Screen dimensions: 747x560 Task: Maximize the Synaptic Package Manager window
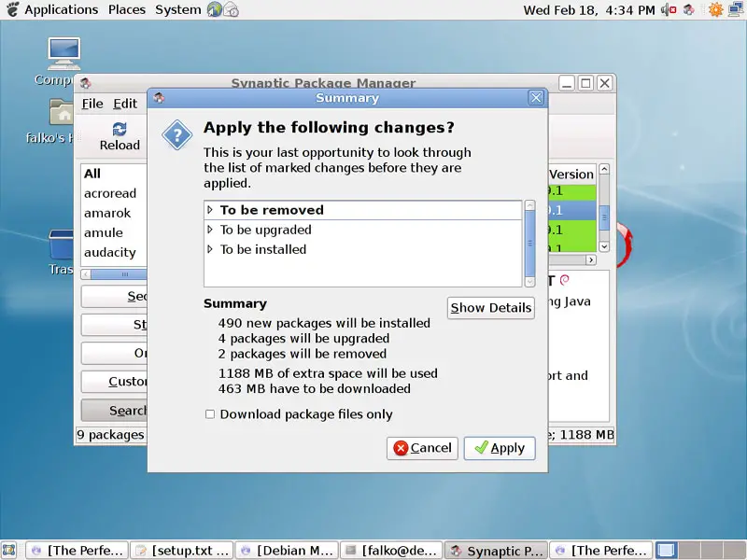tap(585, 83)
